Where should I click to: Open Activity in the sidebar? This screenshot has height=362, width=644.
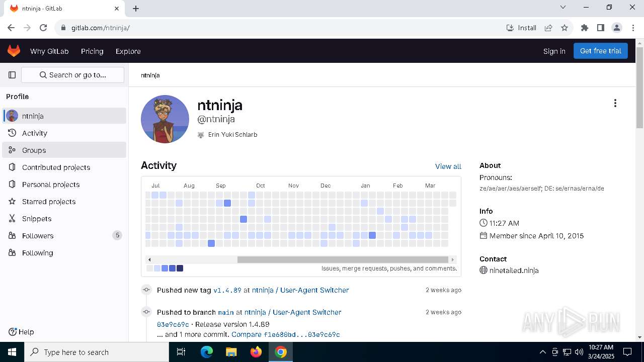[x=64, y=133]
